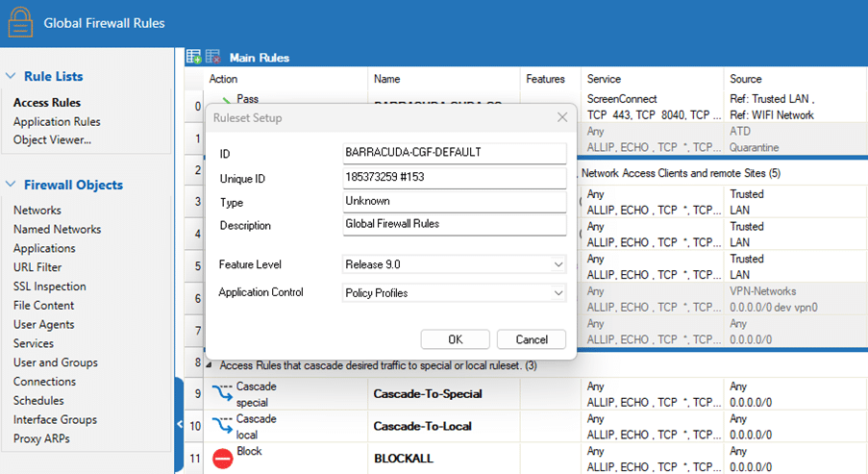The width and height of the screenshot is (868, 474).
Task: Collapse the sidebar with the arrow handle
Action: tap(180, 424)
